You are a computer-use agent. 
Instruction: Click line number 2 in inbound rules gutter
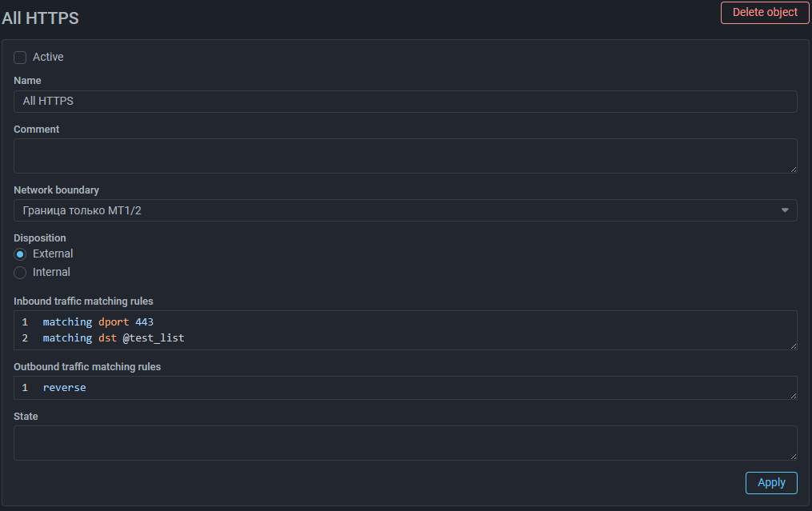pos(25,338)
